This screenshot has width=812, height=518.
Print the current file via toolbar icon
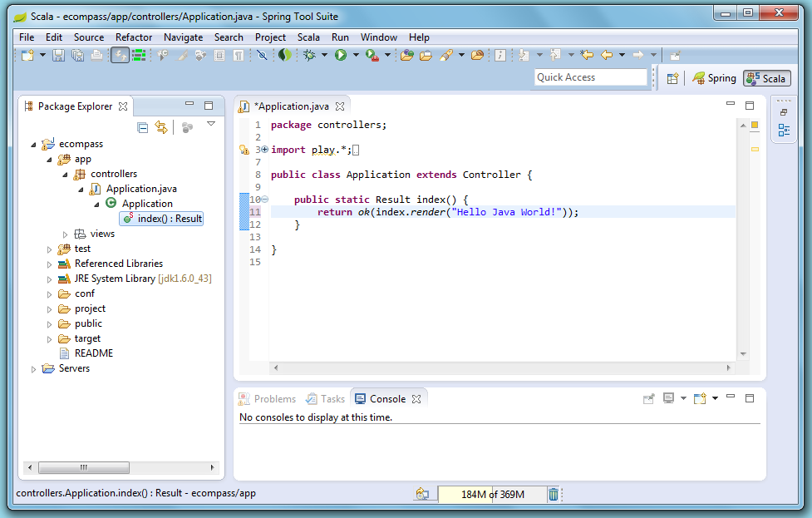click(97, 55)
